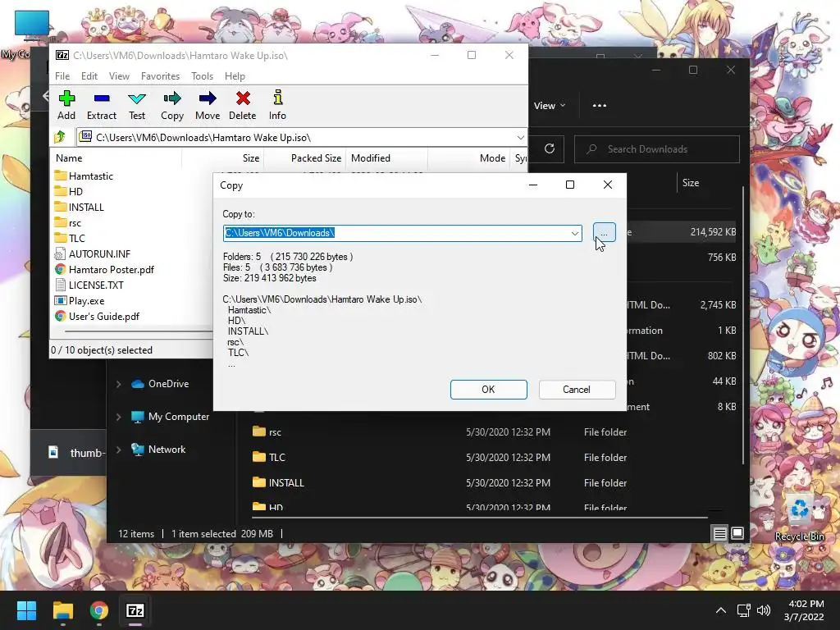The height and width of the screenshot is (630, 840).
Task: Open the Copy to path dropdown arrow
Action: [574, 233]
